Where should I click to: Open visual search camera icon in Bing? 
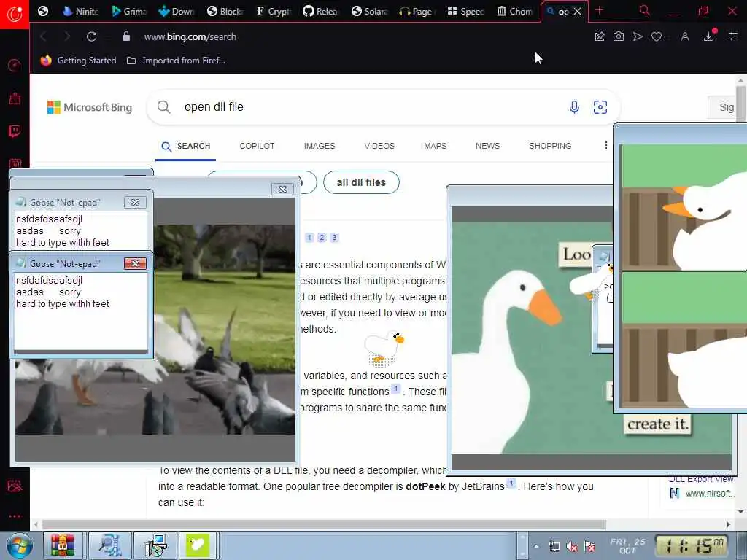pyautogui.click(x=600, y=107)
